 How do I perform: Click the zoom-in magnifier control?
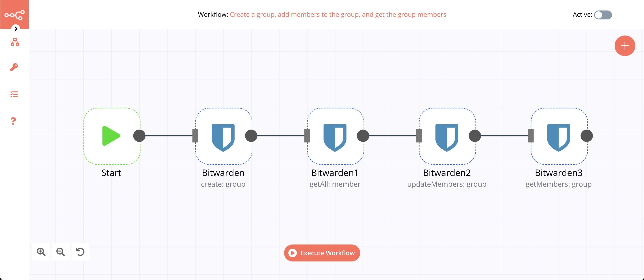(x=41, y=252)
